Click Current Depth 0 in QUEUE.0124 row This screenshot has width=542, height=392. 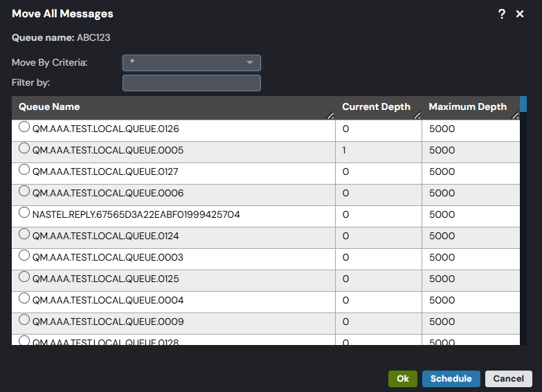click(x=345, y=236)
